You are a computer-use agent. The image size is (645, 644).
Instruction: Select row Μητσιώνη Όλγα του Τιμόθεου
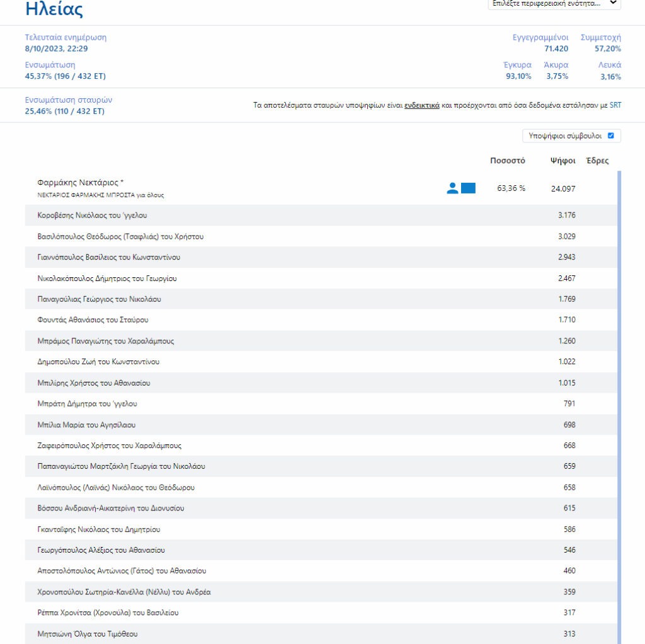[x=321, y=634]
